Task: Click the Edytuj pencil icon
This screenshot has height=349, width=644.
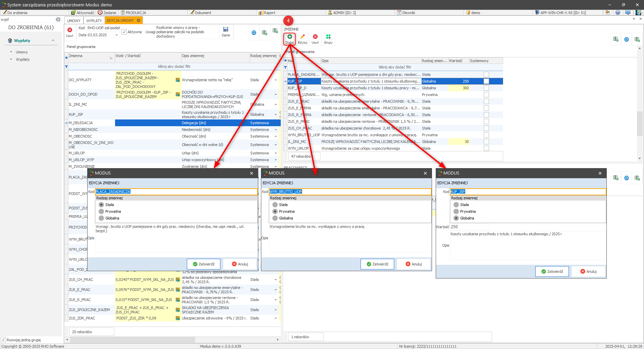Action: point(302,37)
